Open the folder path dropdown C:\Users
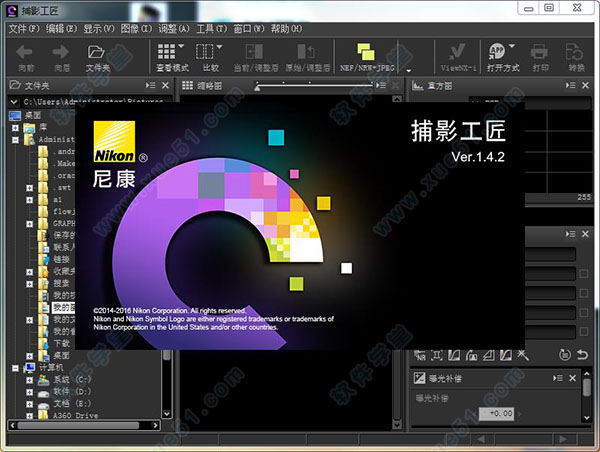 click(14, 102)
